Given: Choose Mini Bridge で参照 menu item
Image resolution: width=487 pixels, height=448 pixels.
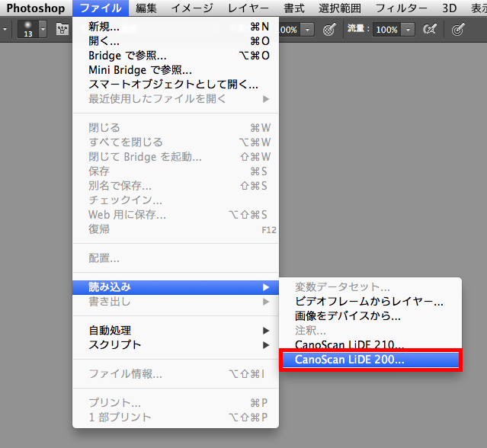Looking at the screenshot, I should click(139, 70).
